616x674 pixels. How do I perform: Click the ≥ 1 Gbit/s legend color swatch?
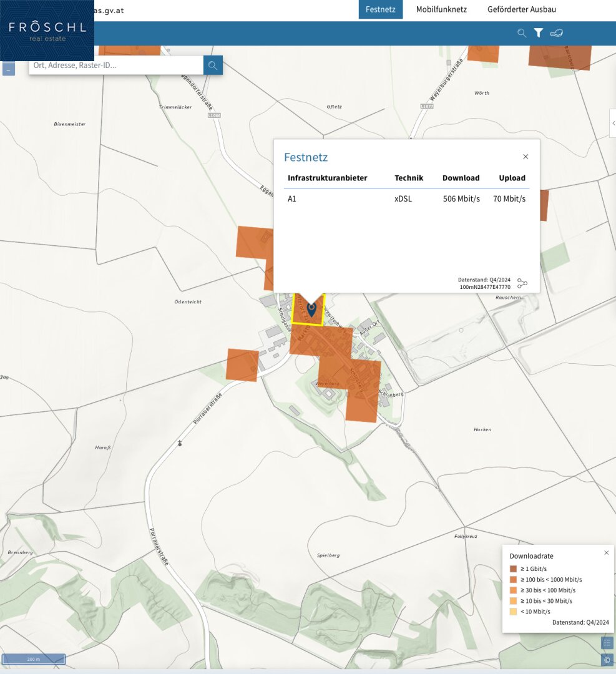coord(513,569)
